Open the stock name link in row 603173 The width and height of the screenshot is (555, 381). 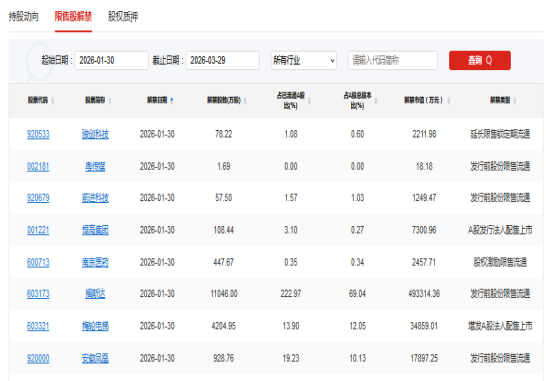tap(95, 294)
